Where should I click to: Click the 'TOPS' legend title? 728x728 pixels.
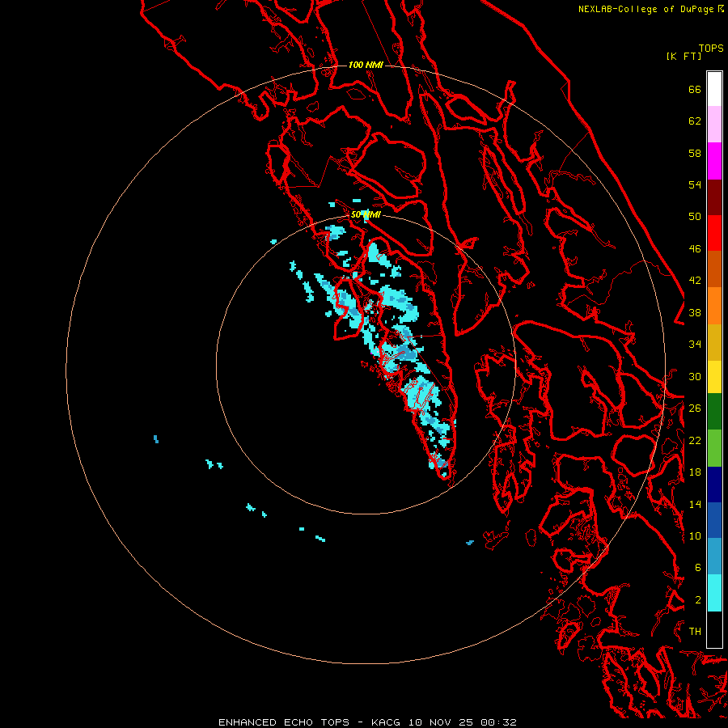[711, 49]
